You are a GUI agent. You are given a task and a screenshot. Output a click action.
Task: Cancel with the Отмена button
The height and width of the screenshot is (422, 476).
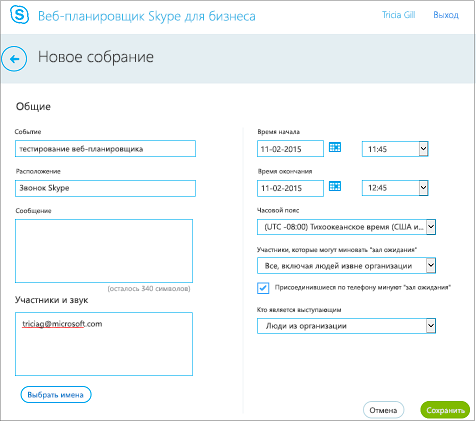click(x=383, y=410)
